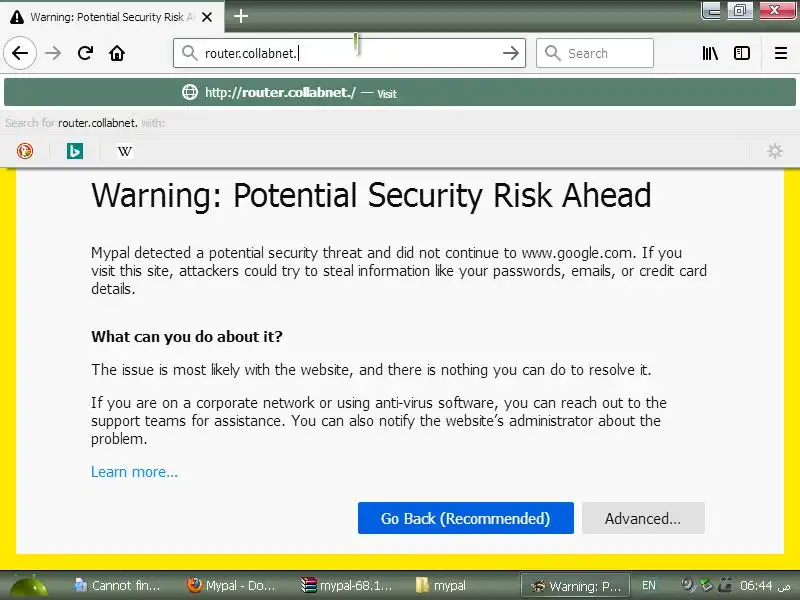Toggle the sidebar view icon
This screenshot has height=600, width=800.
point(741,53)
